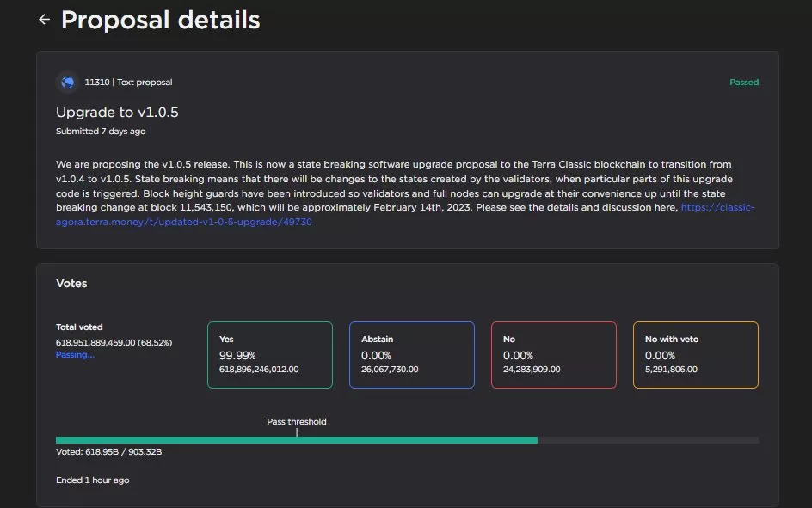Screen dimensions: 812x508
Task: Select the No vote card
Action: [553, 354]
